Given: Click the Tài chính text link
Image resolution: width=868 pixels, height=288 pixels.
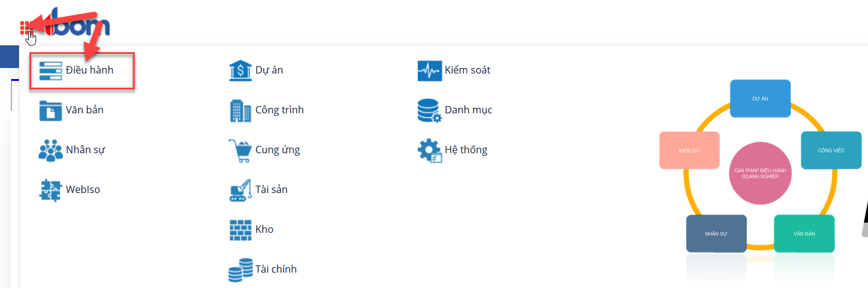Looking at the screenshot, I should point(276,269).
